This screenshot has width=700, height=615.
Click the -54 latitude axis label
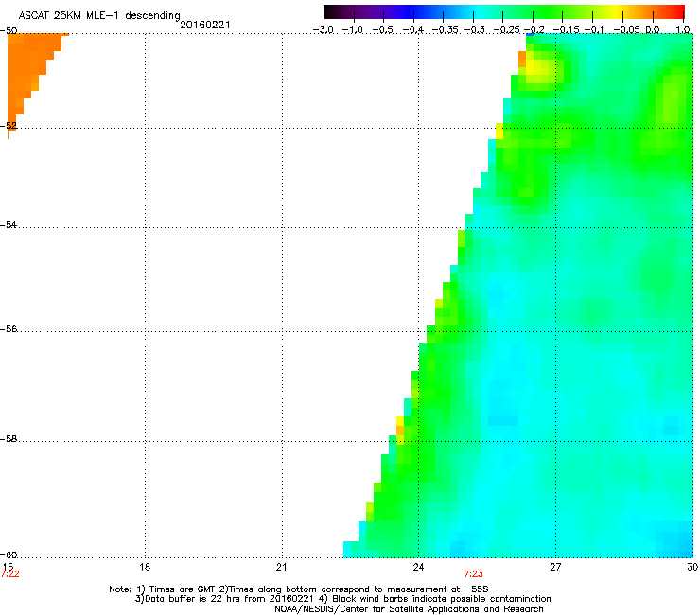tap(9, 225)
